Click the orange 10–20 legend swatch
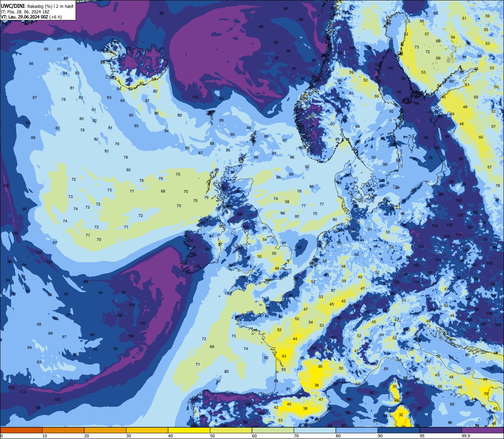The width and height of the screenshot is (504, 439). click(x=63, y=430)
